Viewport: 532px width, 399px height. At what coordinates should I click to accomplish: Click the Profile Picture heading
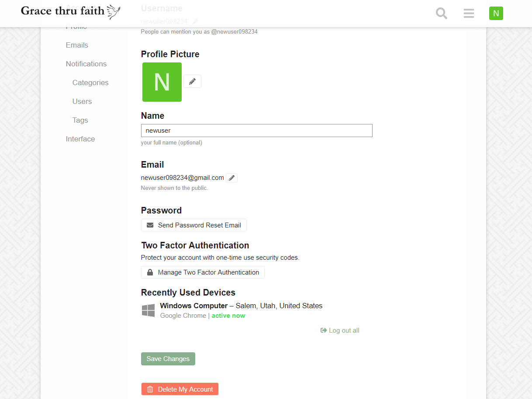[x=170, y=54]
